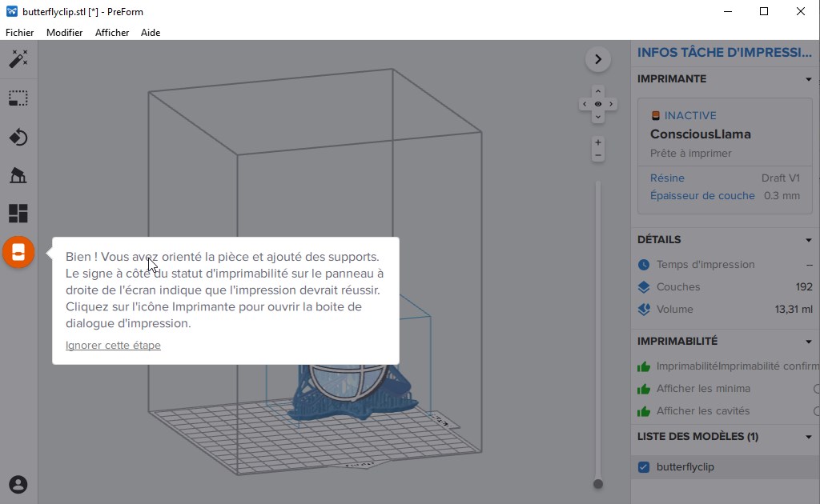Open the Afficher menu
Screen dimensions: 820x504
coord(112,32)
